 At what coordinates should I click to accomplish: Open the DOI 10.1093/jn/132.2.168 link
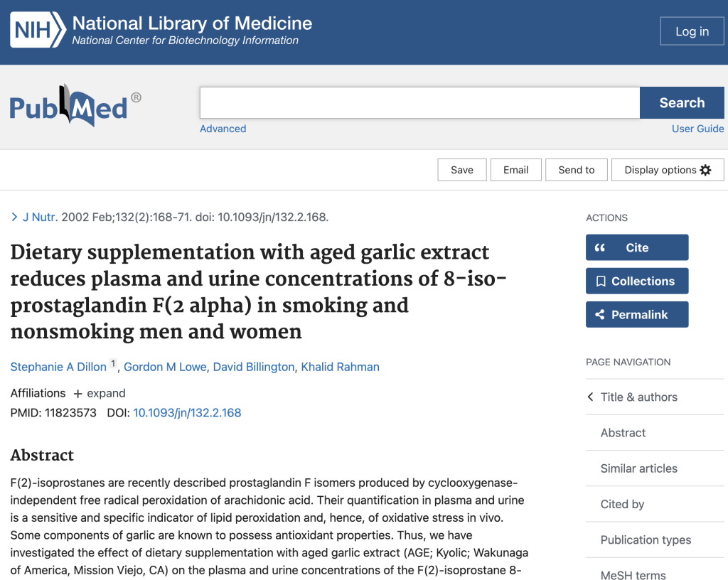(x=187, y=413)
